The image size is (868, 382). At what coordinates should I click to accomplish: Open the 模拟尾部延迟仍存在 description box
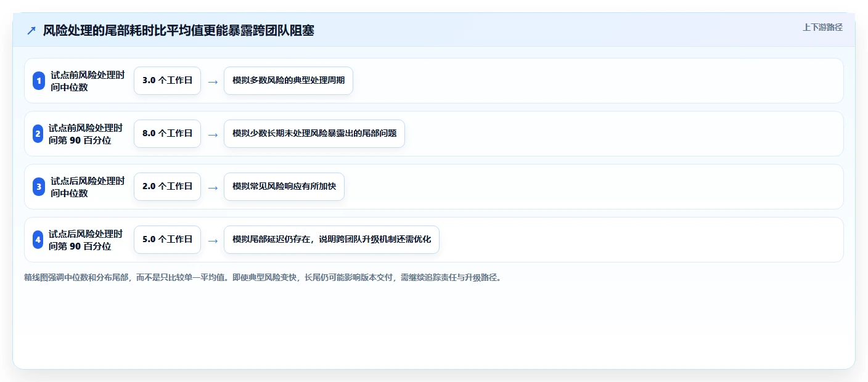tap(332, 240)
